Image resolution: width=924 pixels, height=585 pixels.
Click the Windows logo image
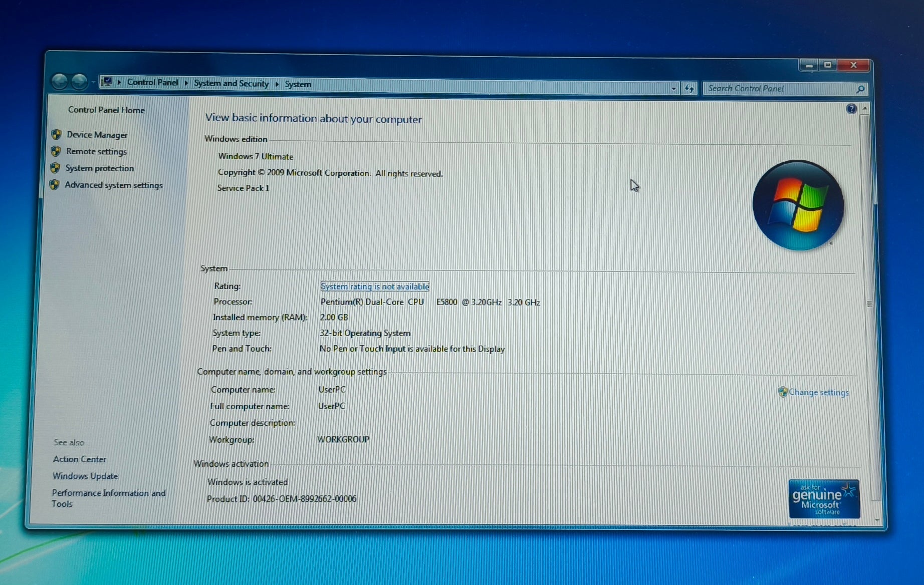tap(798, 205)
